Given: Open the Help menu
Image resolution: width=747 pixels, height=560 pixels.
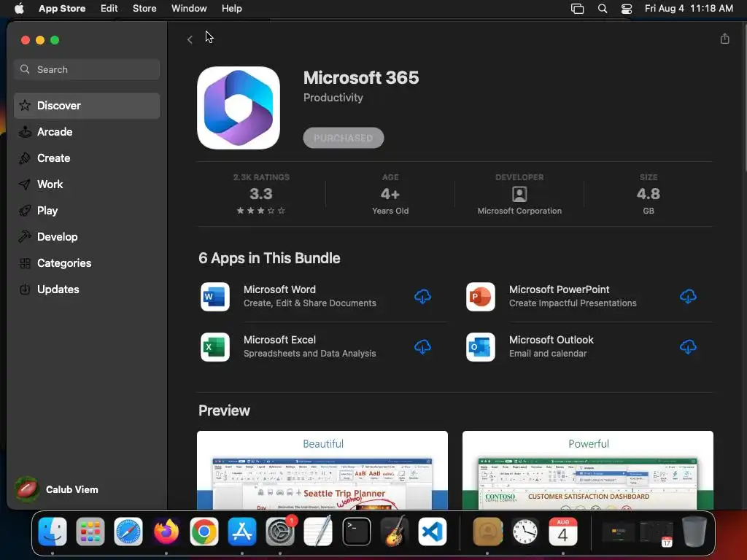Looking at the screenshot, I should point(231,9).
